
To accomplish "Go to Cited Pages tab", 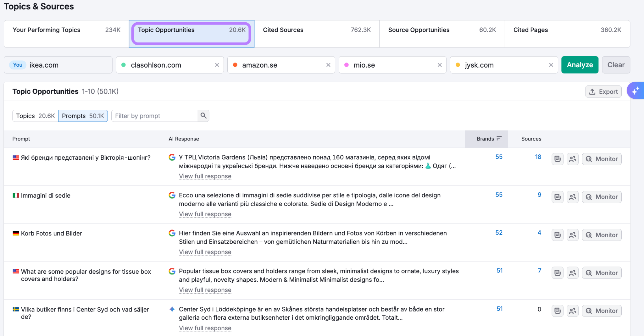I will pyautogui.click(x=567, y=34).
